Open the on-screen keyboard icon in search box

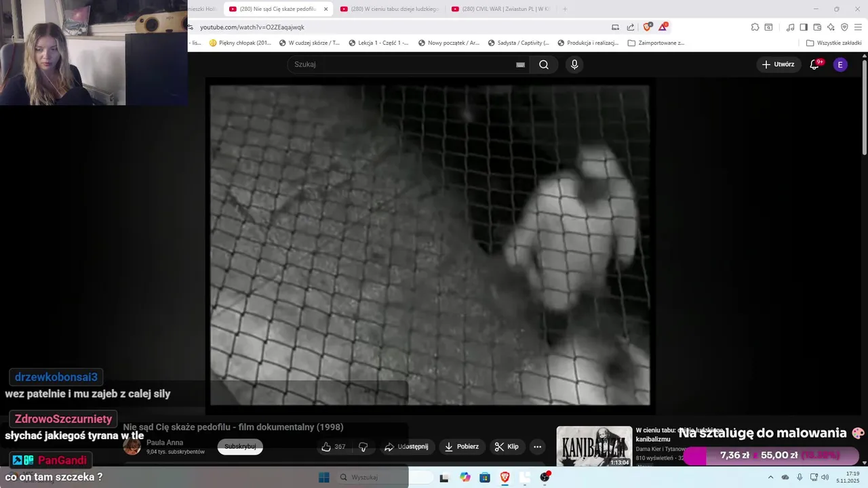coord(520,64)
